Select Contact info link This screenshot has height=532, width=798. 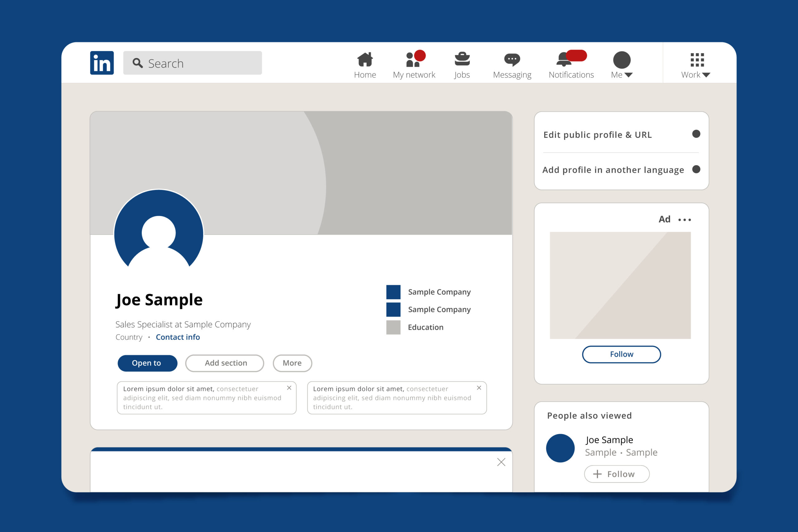[x=178, y=337]
